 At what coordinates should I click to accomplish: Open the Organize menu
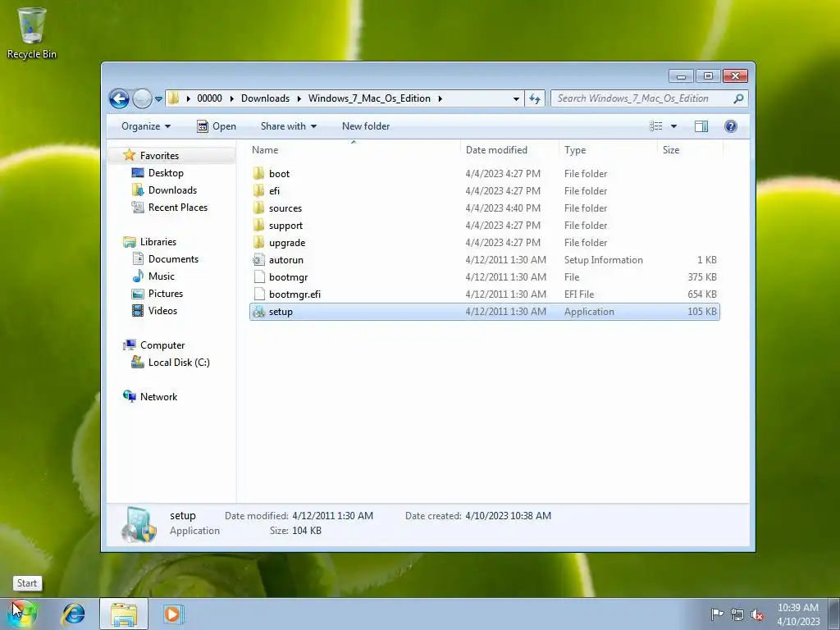pos(146,126)
